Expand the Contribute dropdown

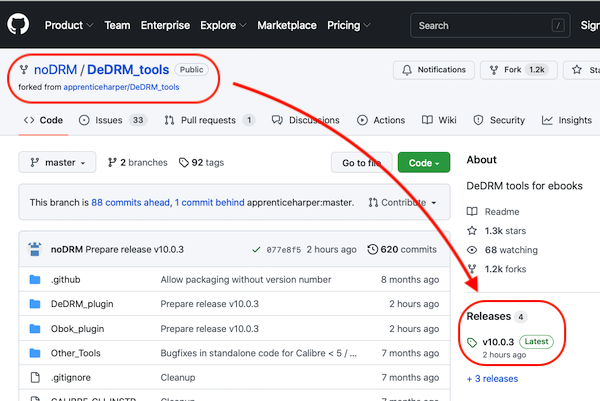[403, 202]
